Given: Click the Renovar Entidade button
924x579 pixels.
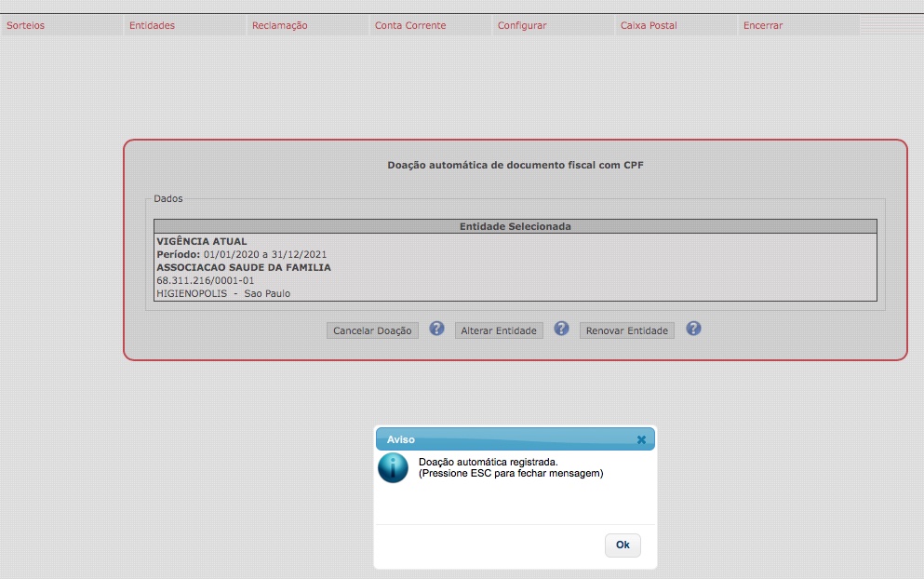Looking at the screenshot, I should click(627, 330).
